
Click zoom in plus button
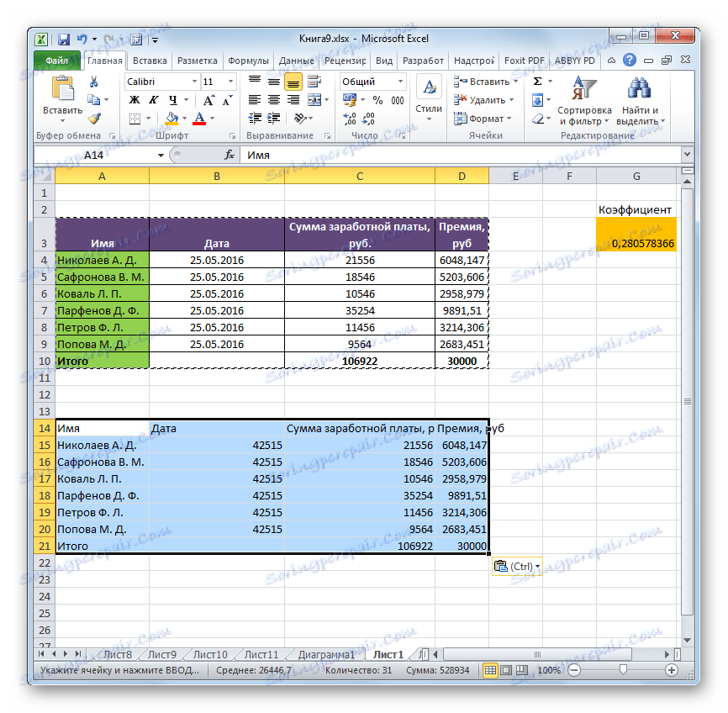point(672,670)
